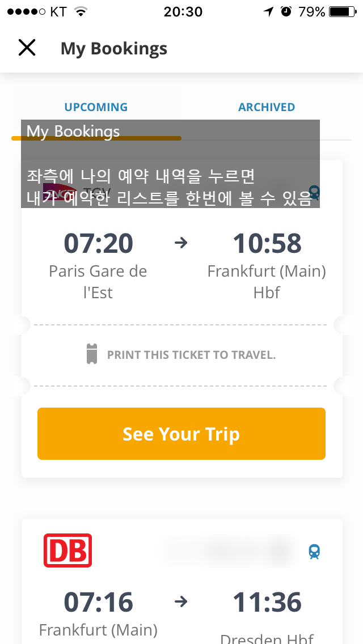Tap the train icon on the TGV booking

(314, 193)
